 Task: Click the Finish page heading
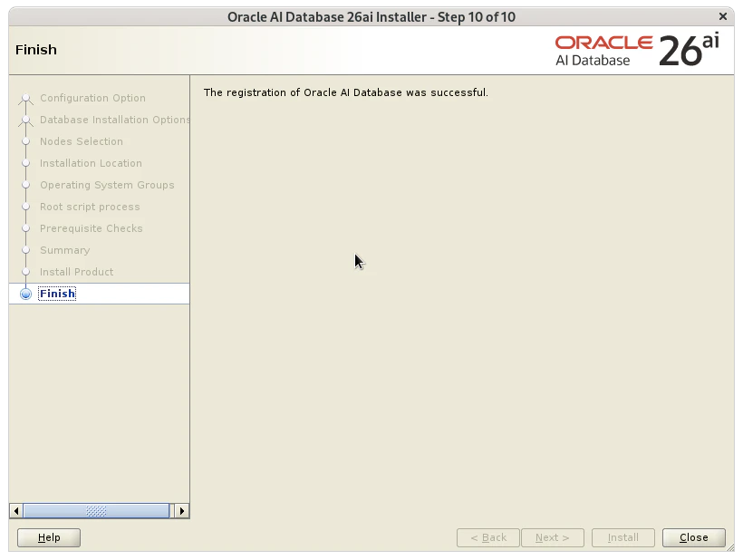coord(36,50)
